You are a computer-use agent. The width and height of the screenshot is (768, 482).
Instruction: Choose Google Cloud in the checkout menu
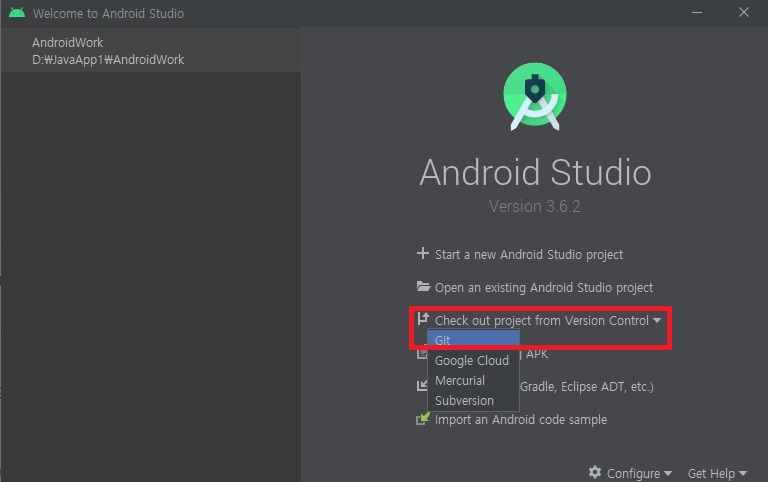[x=473, y=361]
